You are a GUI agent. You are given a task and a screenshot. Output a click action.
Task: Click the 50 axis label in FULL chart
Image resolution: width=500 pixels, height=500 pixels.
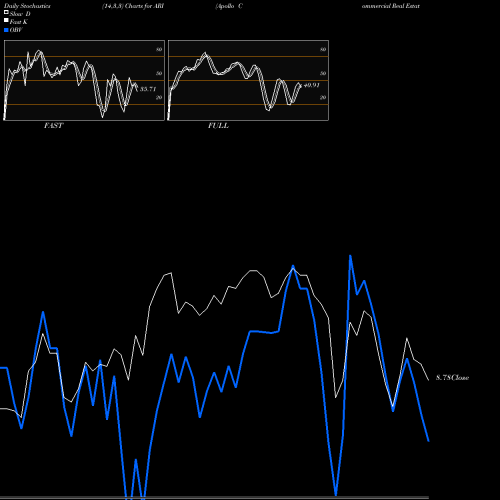point(323,73)
